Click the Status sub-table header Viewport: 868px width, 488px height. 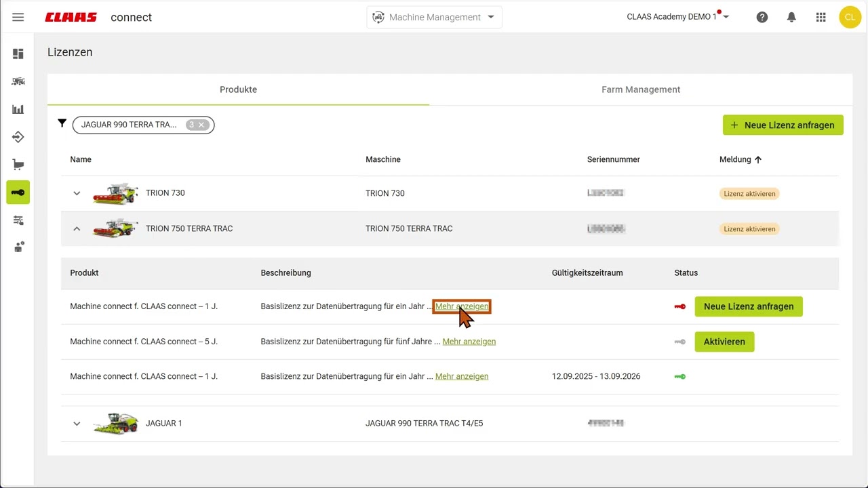tap(686, 272)
